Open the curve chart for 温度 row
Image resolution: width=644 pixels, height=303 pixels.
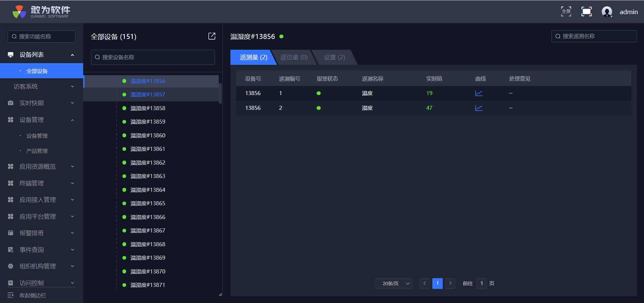(x=479, y=93)
